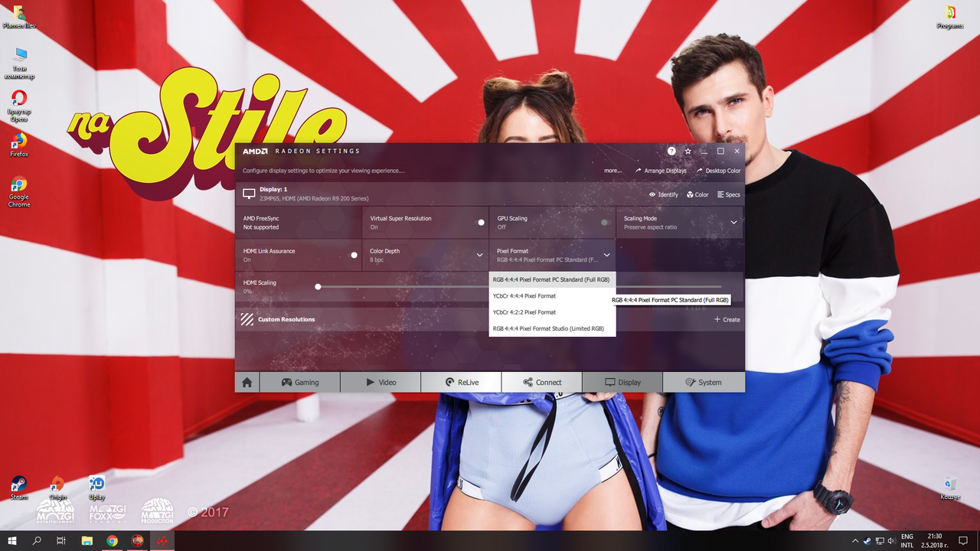Open File Explorer from the taskbar
Viewport: 980px width, 551px height.
(87, 540)
